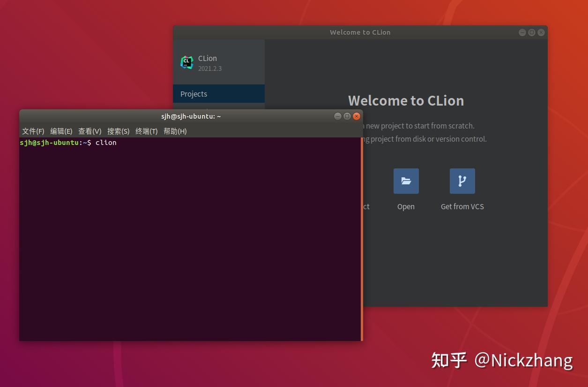
Task: Click the Welcome to CLion title bar
Action: [x=360, y=32]
